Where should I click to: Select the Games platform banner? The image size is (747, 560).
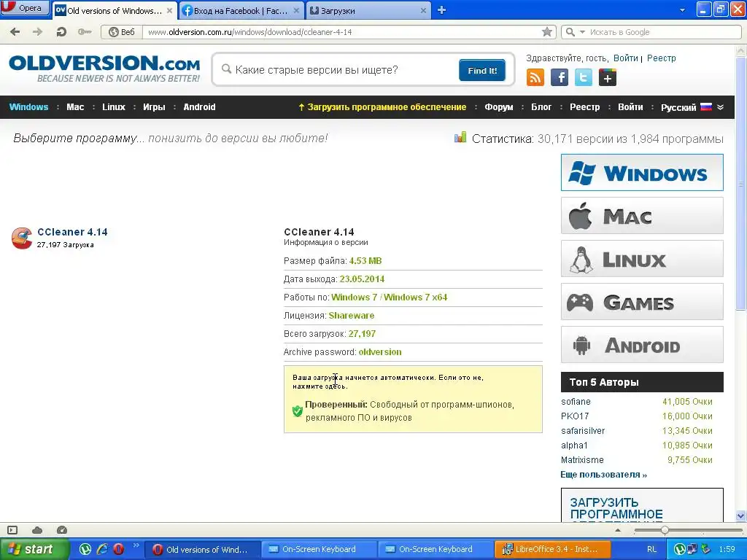(642, 302)
